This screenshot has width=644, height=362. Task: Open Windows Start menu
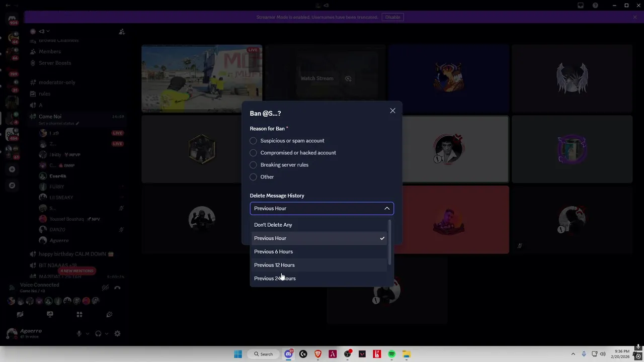[238, 354]
